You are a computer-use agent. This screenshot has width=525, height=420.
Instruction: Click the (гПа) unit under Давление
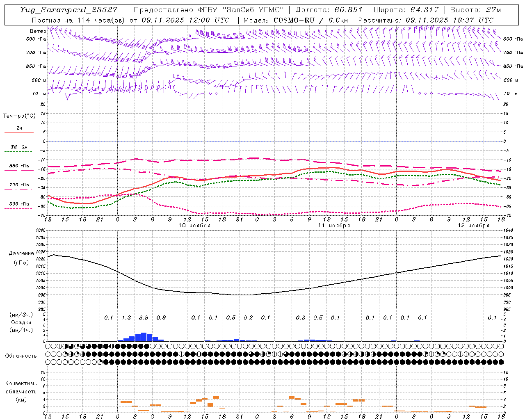pyautogui.click(x=21, y=263)
